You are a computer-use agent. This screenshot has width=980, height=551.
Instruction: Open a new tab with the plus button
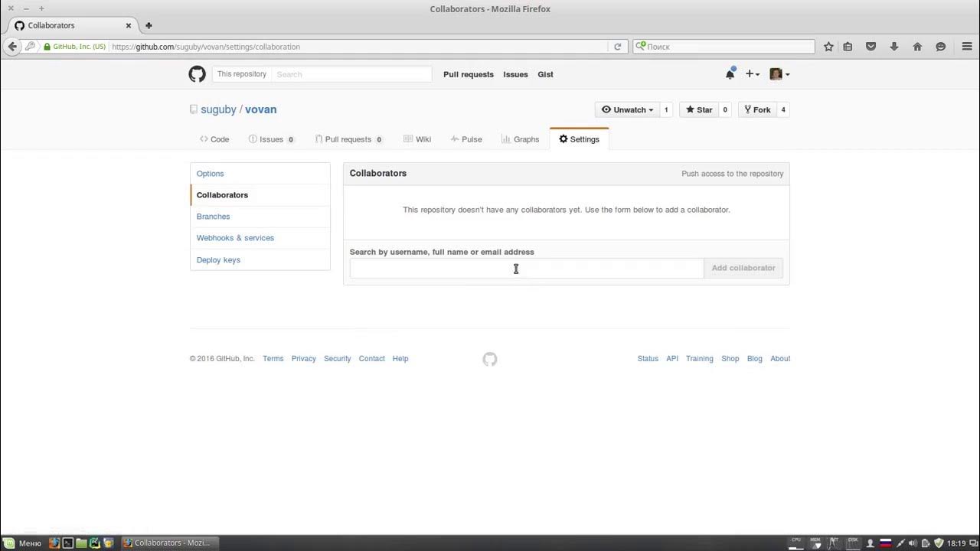149,25
